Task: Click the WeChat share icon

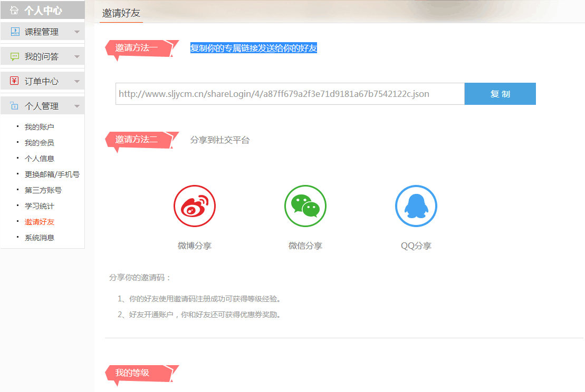Action: tap(305, 206)
